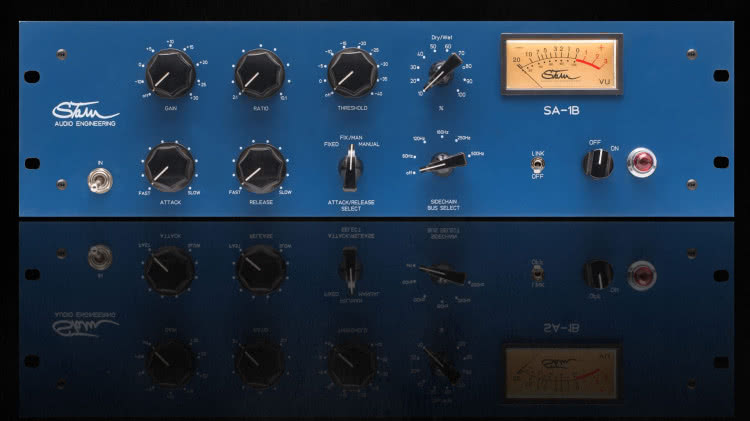Click the FAST label under RELEASE
Viewport: 750px width, 421px height.
pyautogui.click(x=234, y=192)
